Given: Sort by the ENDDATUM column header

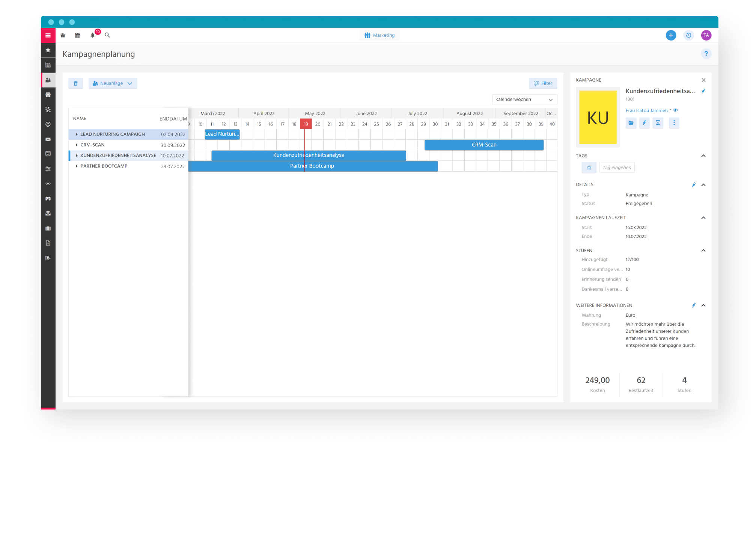Looking at the screenshot, I should tap(173, 119).
